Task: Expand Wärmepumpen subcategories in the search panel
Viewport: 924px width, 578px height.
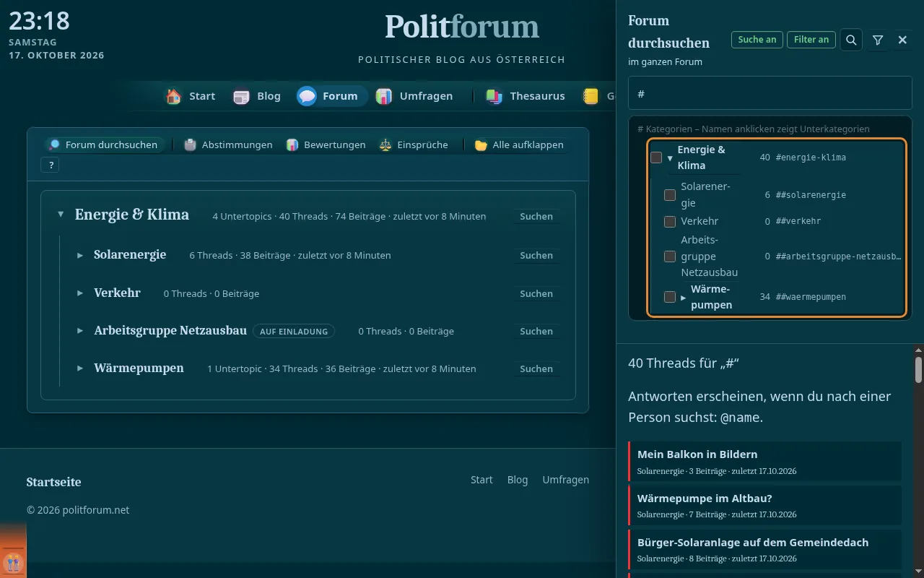Action: [683, 297]
